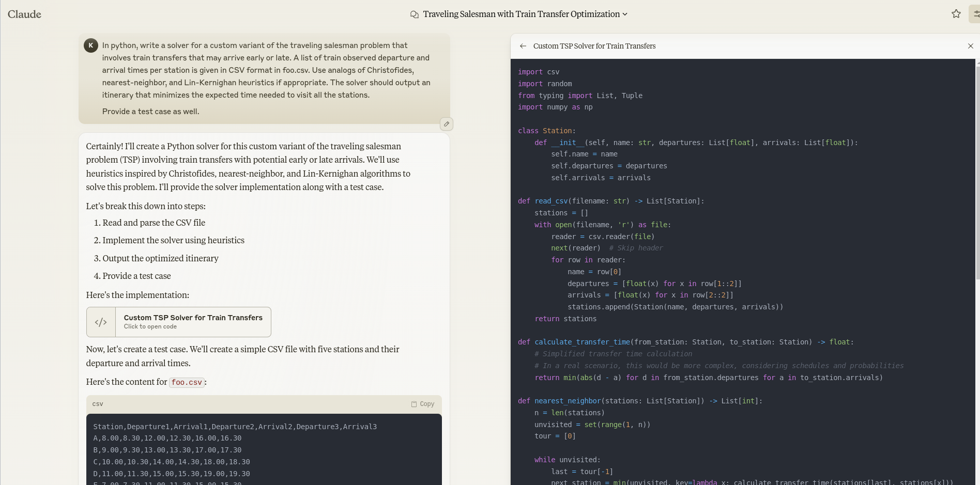
Task: Click the Claude logo
Action: pos(24,14)
